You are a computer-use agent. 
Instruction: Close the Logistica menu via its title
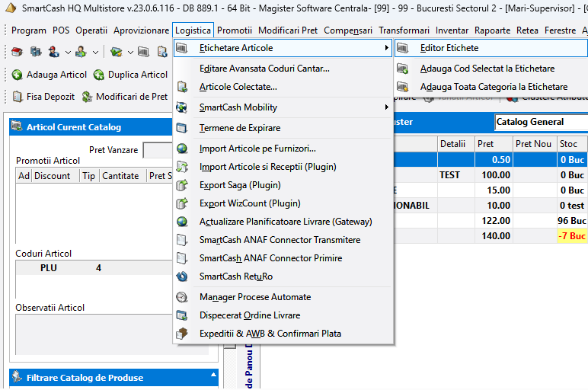(x=193, y=30)
